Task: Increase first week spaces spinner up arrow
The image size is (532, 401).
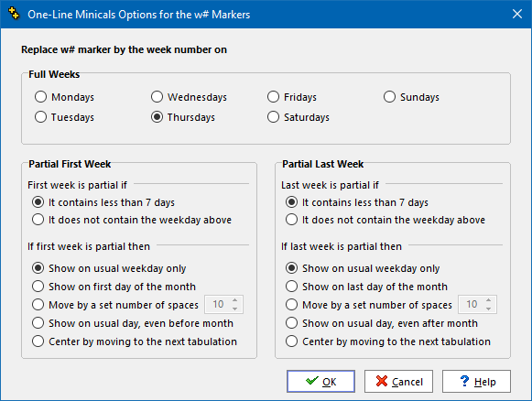Action: coord(234,300)
